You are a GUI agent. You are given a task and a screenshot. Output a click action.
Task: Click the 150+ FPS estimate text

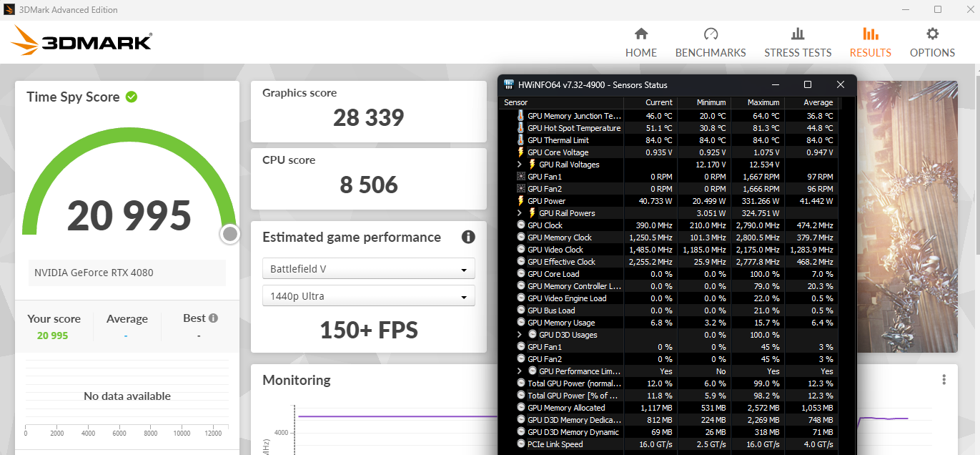click(369, 330)
